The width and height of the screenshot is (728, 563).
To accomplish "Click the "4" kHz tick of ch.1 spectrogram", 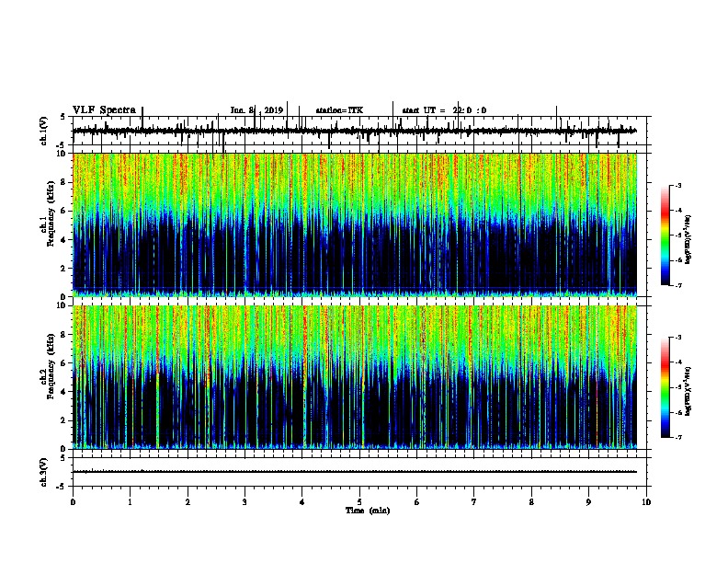I will pyautogui.click(x=64, y=240).
